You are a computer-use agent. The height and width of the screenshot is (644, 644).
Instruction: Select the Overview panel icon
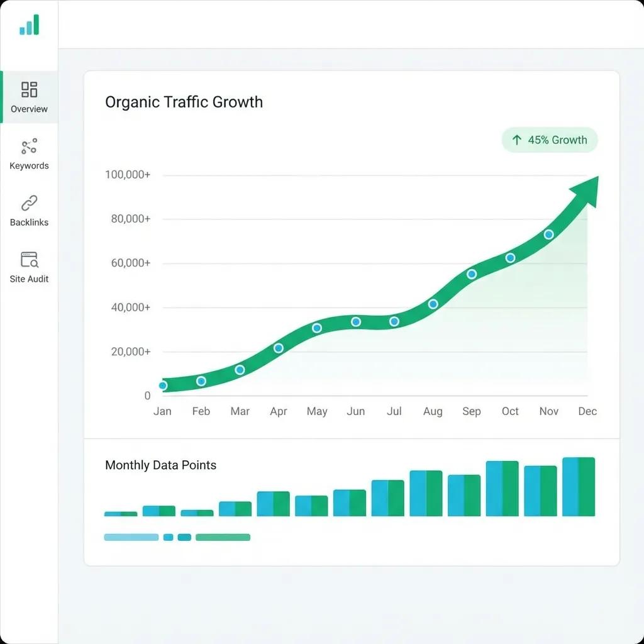click(29, 90)
